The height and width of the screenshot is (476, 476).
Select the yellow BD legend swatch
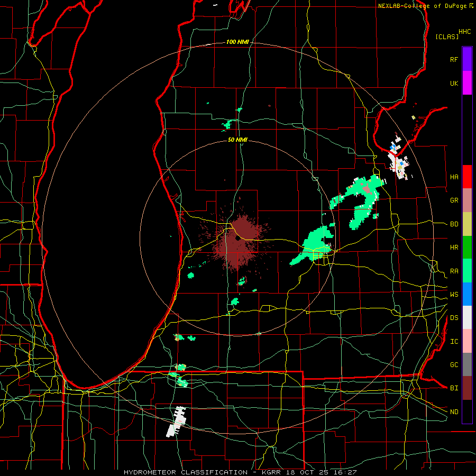coord(467,224)
